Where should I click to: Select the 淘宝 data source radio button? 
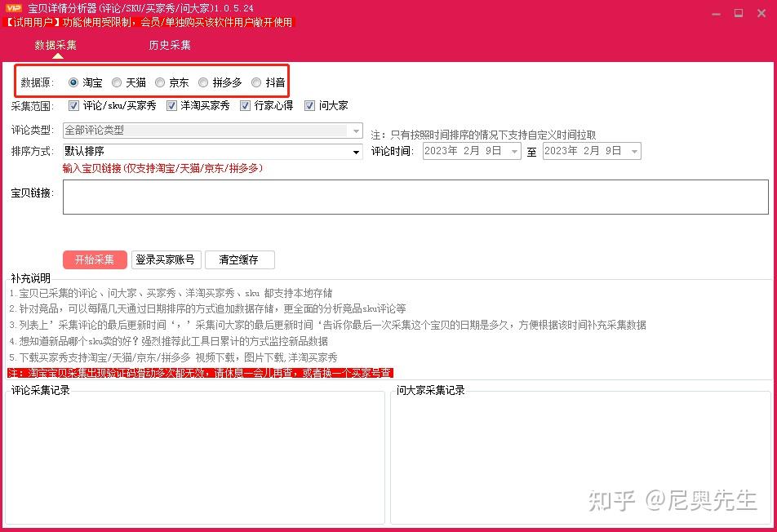coord(73,82)
